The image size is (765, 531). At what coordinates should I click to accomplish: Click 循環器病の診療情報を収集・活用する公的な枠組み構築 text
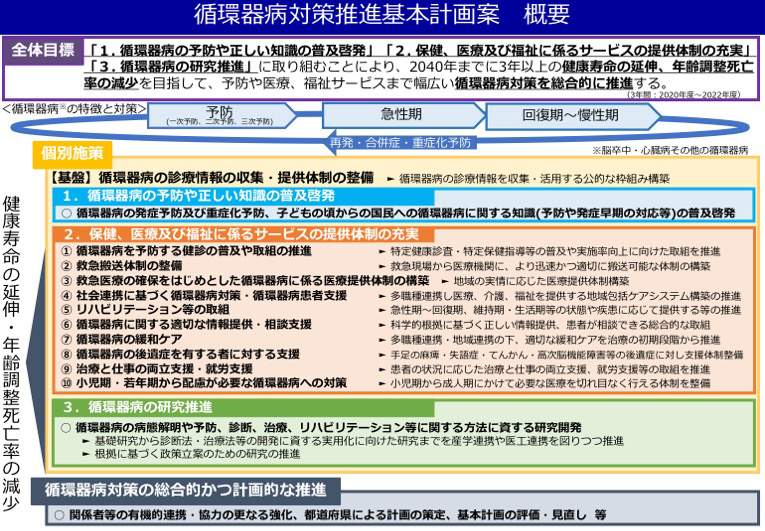(x=534, y=179)
